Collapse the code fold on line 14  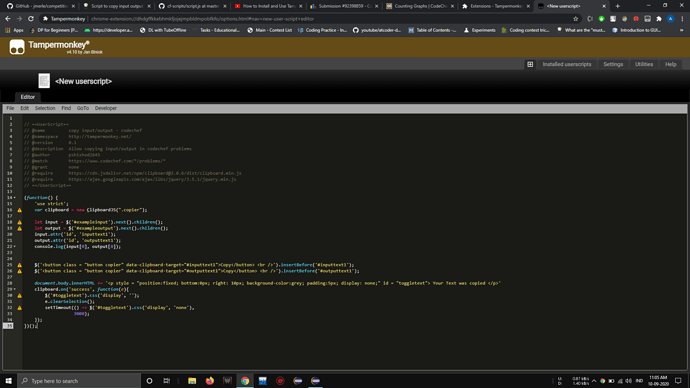click(15, 198)
